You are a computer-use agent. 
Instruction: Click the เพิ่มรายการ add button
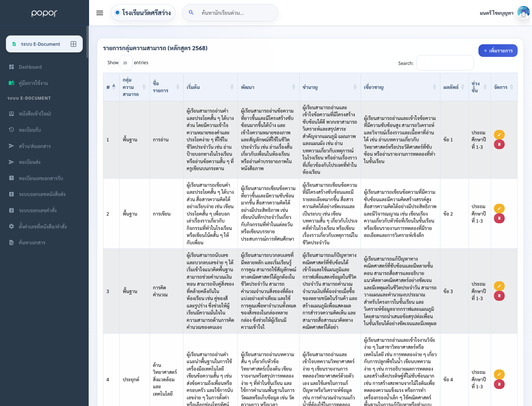pos(498,51)
